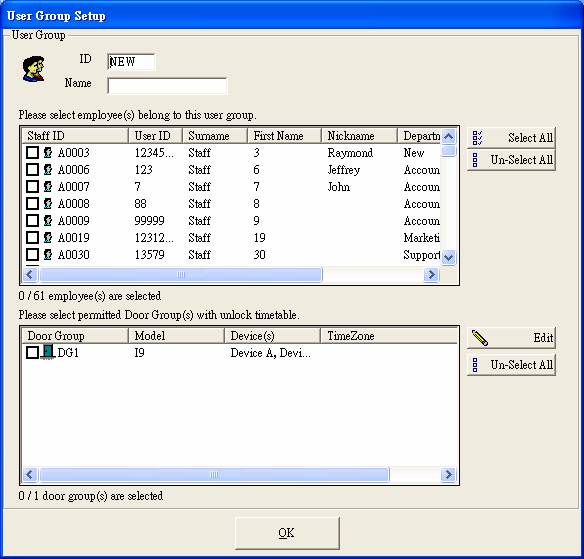The width and height of the screenshot is (584, 559).
Task: Click door group list right scroll arrow
Action: click(448, 474)
